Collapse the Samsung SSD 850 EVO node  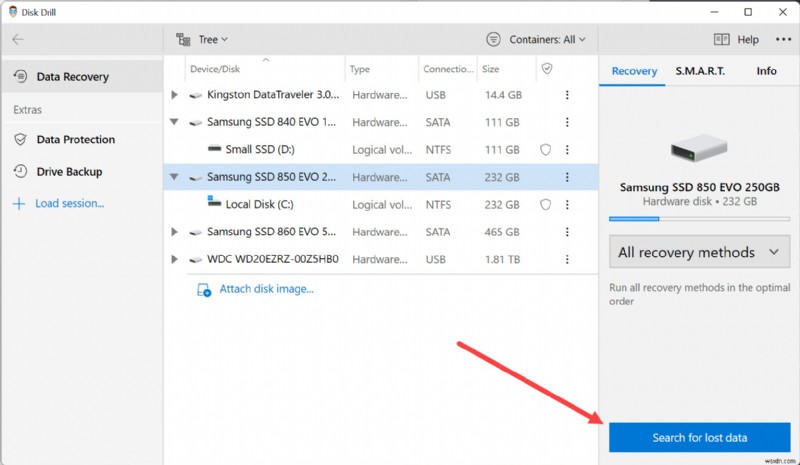pyautogui.click(x=174, y=177)
